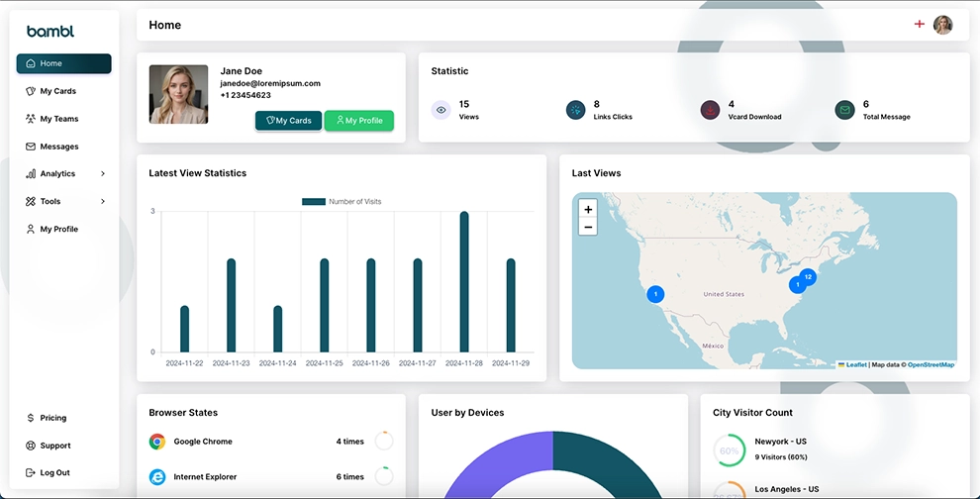Zoom in on the map
Viewport: 980px width, 499px height.
coord(588,210)
